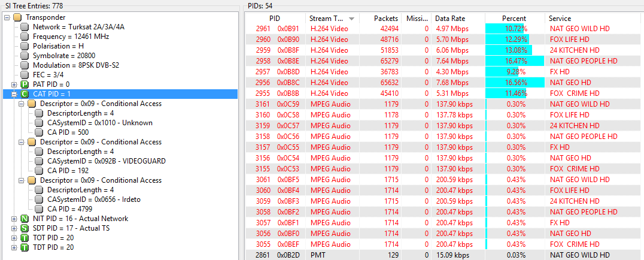Expand the NIT PID = 16 Actual Network node
Viewport: 644px width, 260px height.
point(14,219)
